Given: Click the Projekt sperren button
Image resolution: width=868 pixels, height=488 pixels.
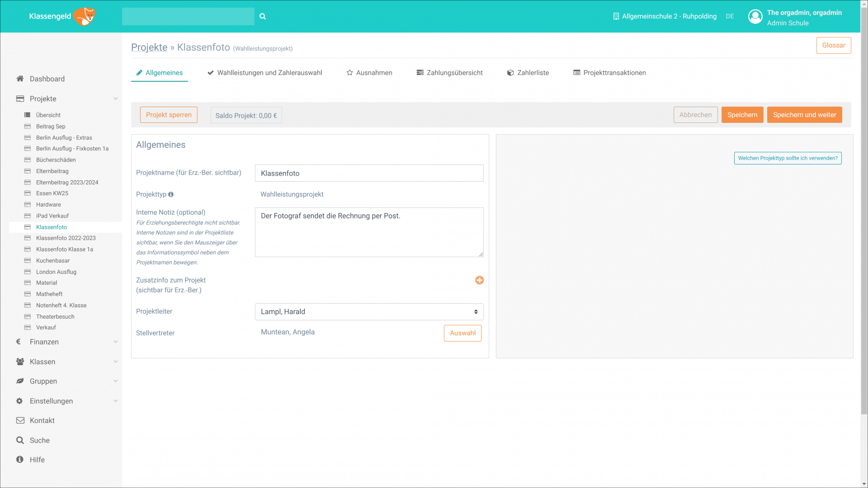Looking at the screenshot, I should point(168,115).
